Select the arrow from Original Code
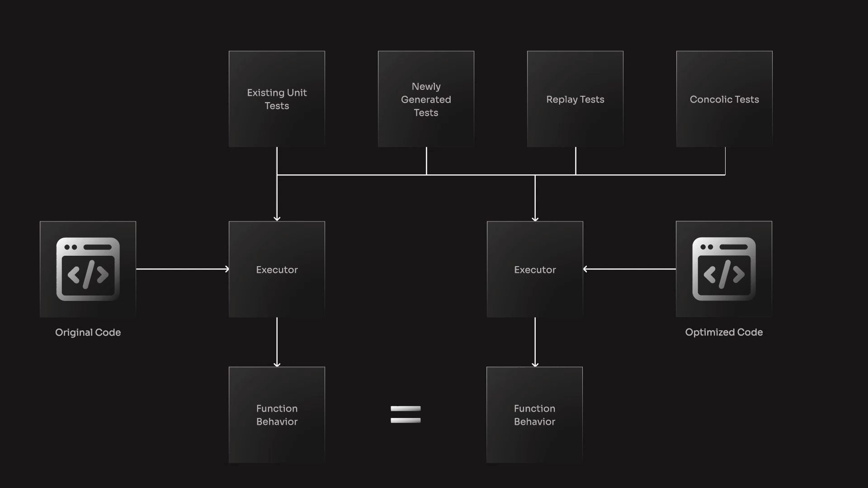 pyautogui.click(x=183, y=269)
